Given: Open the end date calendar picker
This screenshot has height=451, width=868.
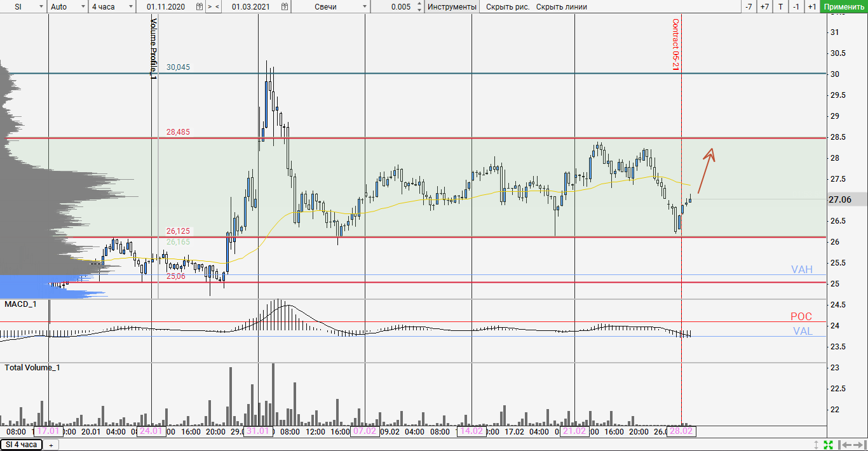Looking at the screenshot, I should pyautogui.click(x=285, y=6).
